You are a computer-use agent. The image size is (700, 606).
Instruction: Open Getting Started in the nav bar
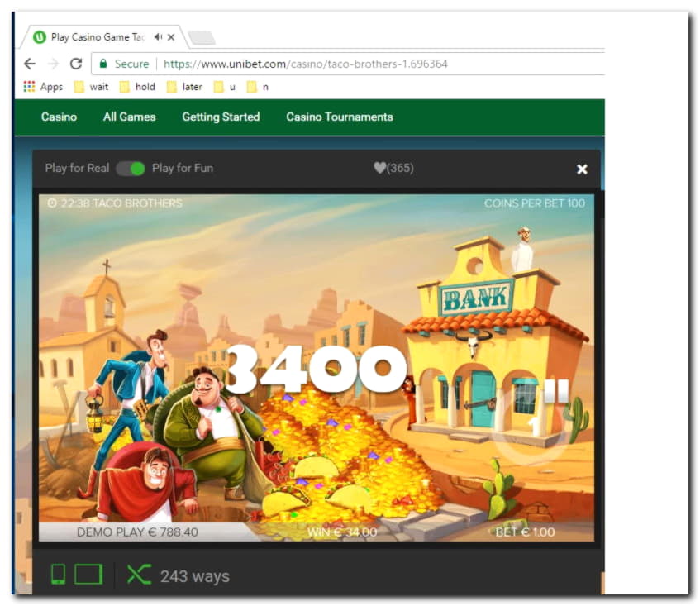[221, 117]
